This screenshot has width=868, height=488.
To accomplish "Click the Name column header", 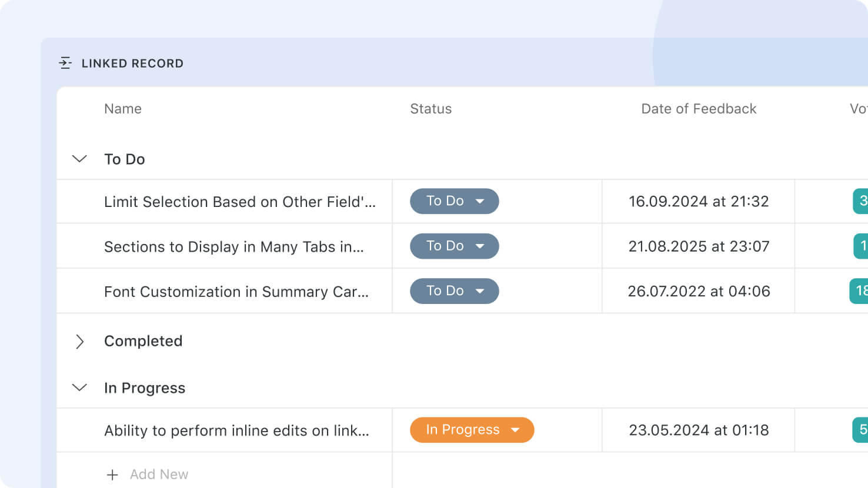I will (x=123, y=109).
